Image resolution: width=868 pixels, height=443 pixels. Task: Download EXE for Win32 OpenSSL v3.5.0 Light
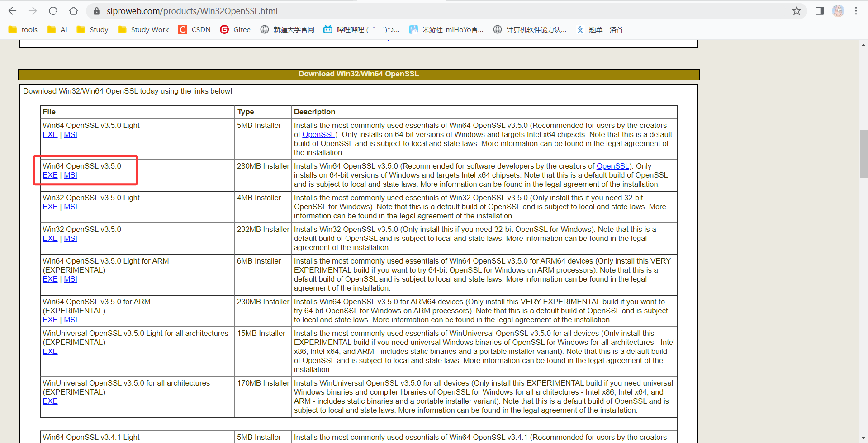click(x=50, y=207)
